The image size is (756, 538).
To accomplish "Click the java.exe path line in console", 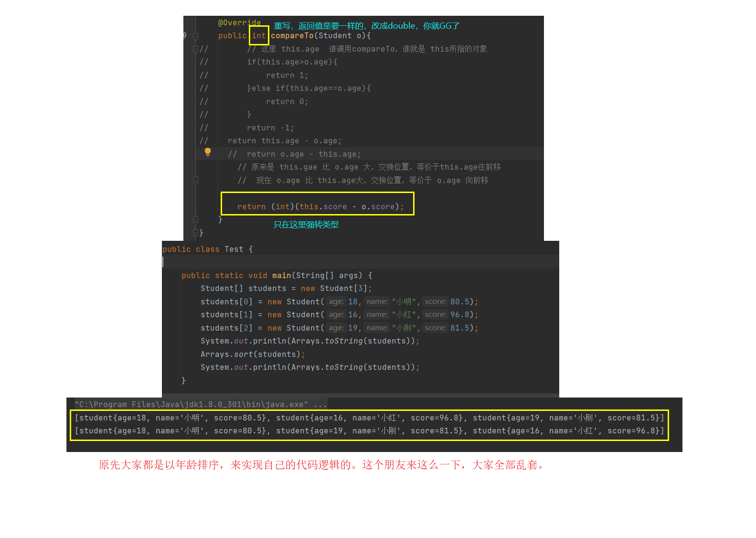I will tap(201, 405).
